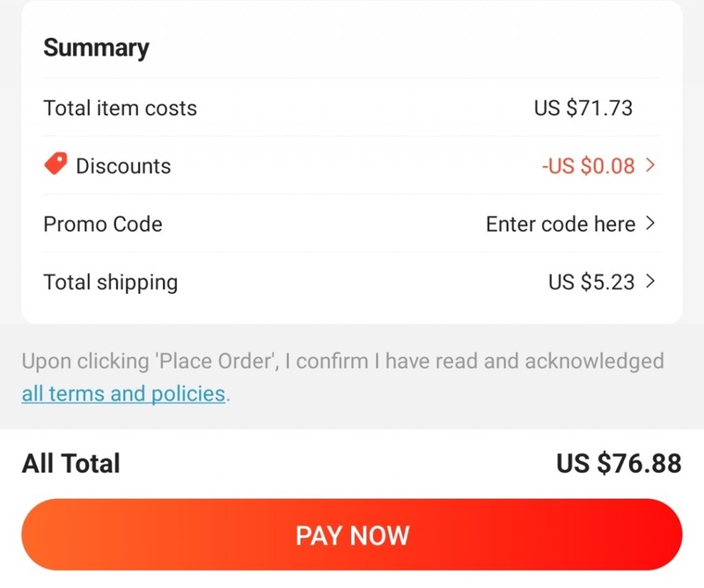Click the Summary heading
The width and height of the screenshot is (704, 588).
96,48
